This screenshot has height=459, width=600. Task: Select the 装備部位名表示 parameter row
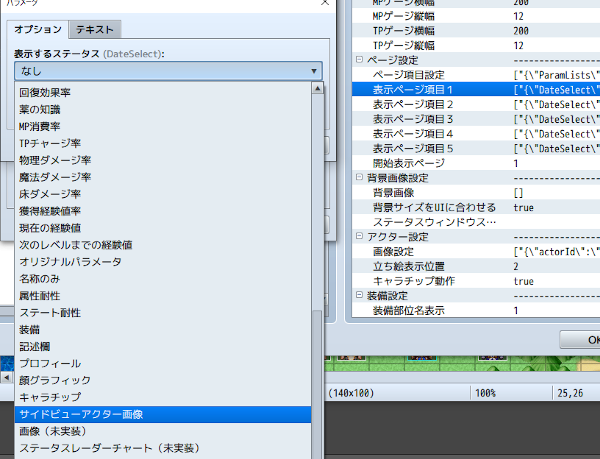pyautogui.click(x=476, y=310)
